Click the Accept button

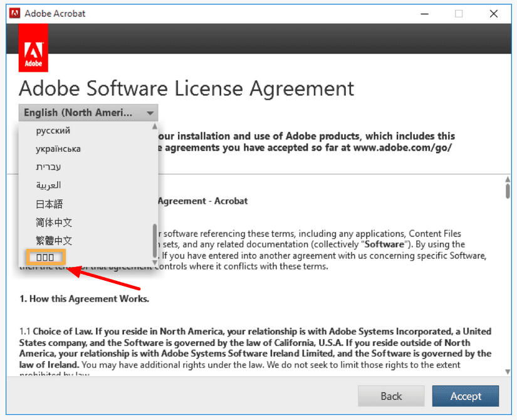(465, 396)
